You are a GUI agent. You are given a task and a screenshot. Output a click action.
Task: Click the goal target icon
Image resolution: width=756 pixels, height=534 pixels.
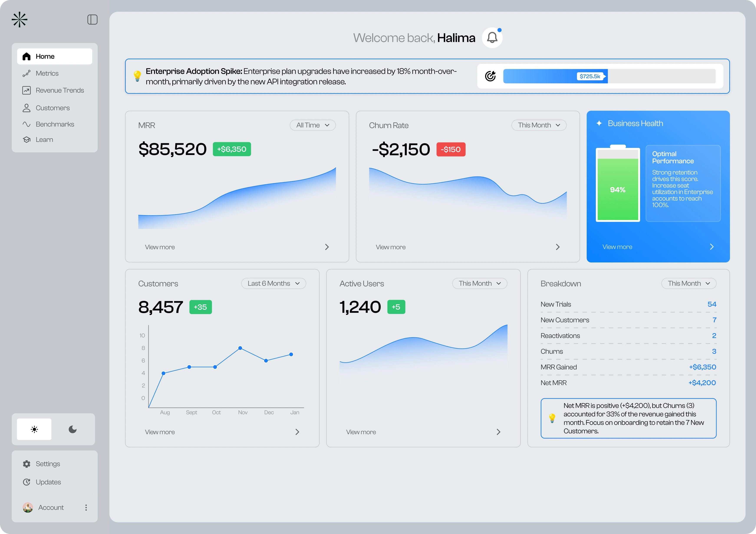(x=490, y=76)
